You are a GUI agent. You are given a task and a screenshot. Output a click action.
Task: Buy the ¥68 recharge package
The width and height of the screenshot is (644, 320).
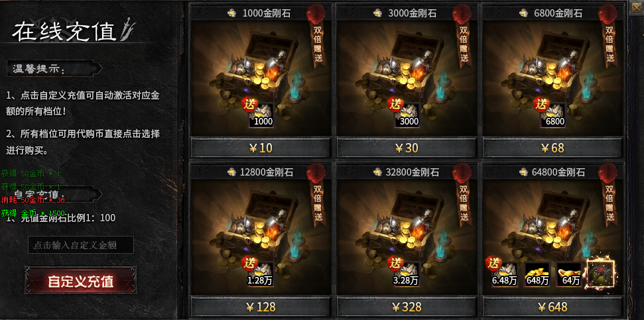(552, 148)
